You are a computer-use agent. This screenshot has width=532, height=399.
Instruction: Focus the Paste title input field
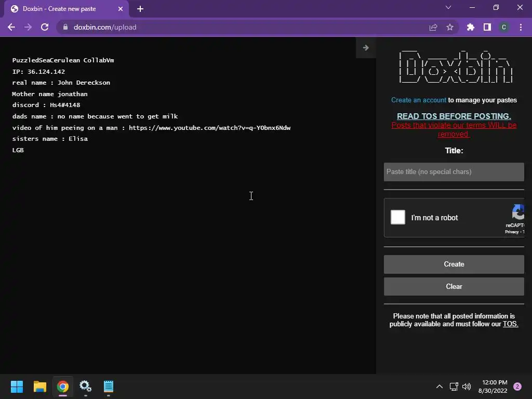click(x=454, y=171)
